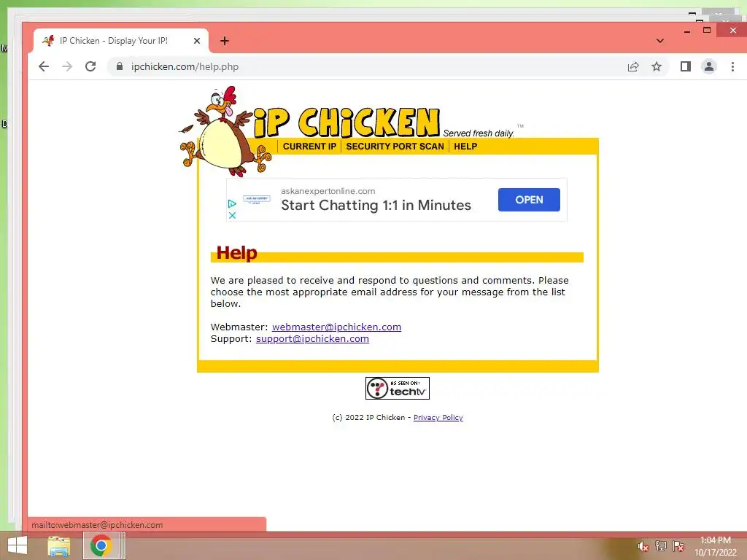Screen dimensions: 747x560
Task: Click the address bar URL ipchicken.com/help.php
Action: [185, 66]
